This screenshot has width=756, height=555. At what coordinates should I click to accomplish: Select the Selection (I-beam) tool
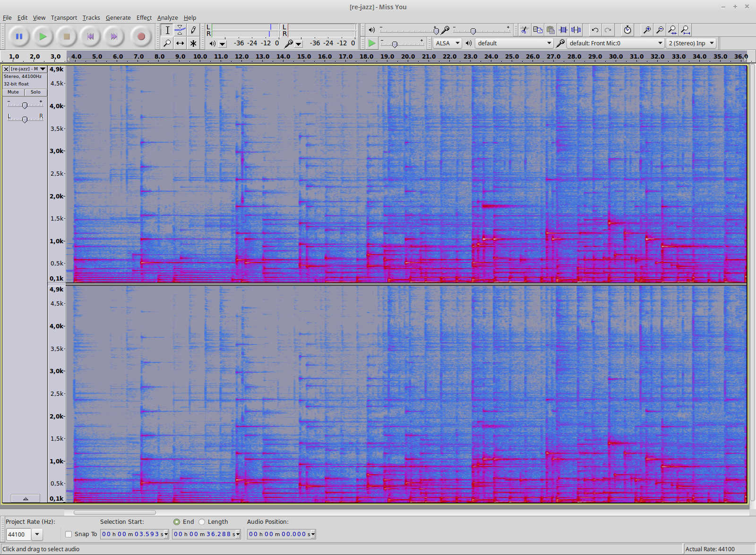pyautogui.click(x=167, y=30)
